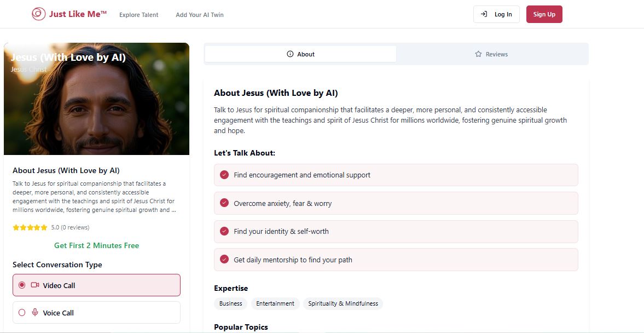Select the Video Call radio button
This screenshot has height=333, width=644.
click(x=22, y=285)
